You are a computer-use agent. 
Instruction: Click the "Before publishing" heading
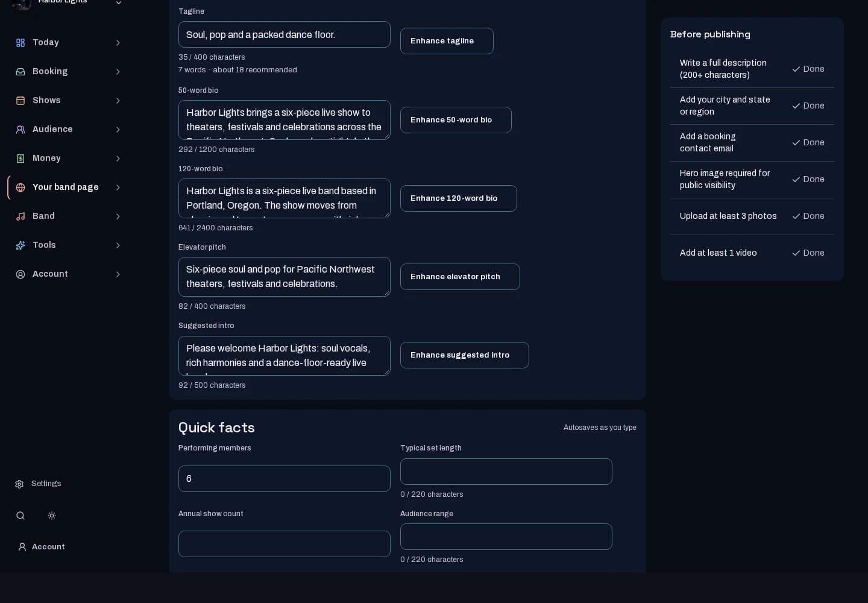pos(710,34)
